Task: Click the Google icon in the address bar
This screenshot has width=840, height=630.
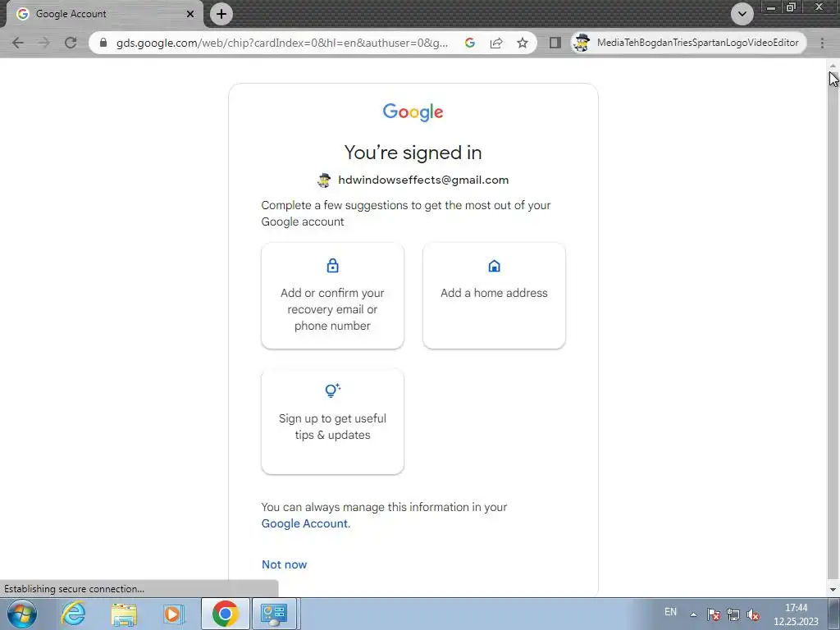Action: (470, 43)
